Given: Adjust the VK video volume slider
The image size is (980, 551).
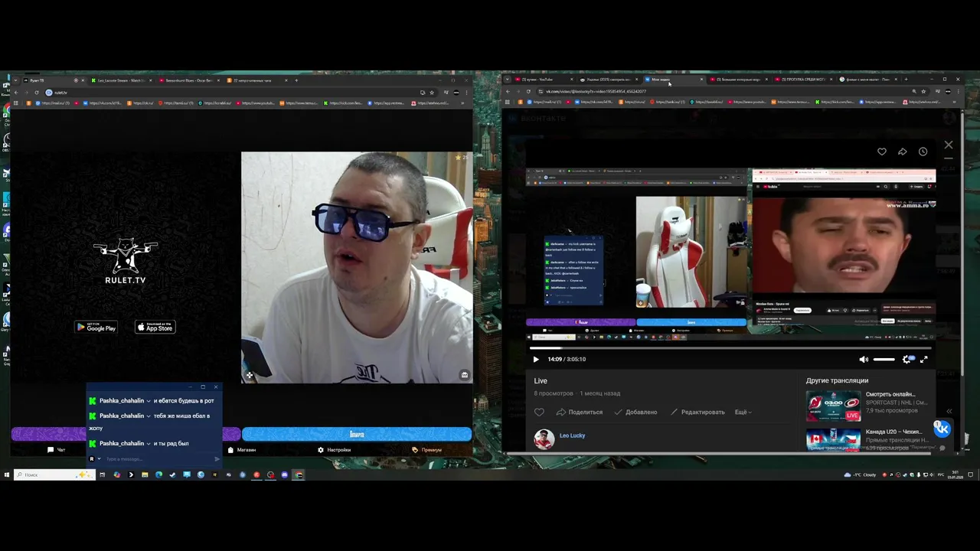Looking at the screenshot, I should [x=884, y=359].
